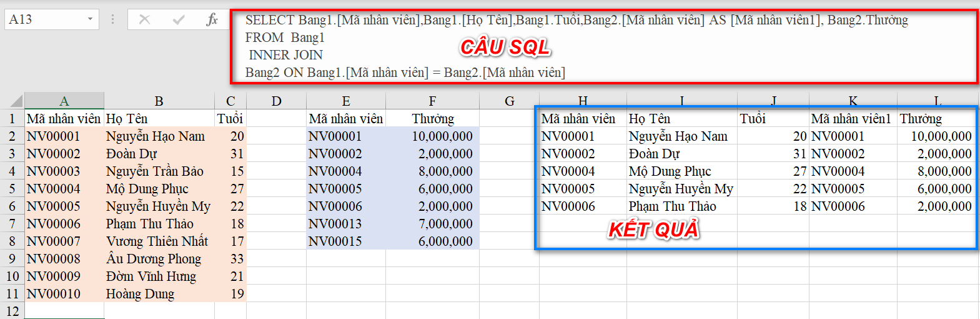Select row 12 header
Viewport: 980px width, 319px height.
click(x=12, y=311)
